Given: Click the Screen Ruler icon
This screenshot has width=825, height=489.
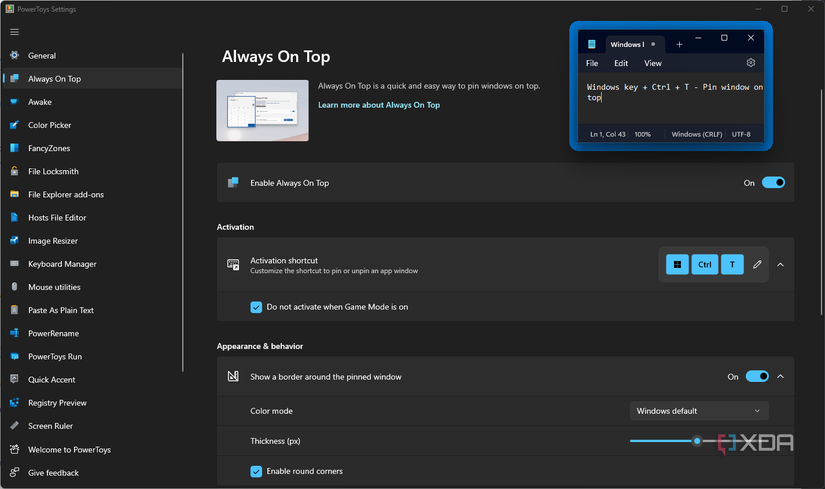Looking at the screenshot, I should point(14,426).
